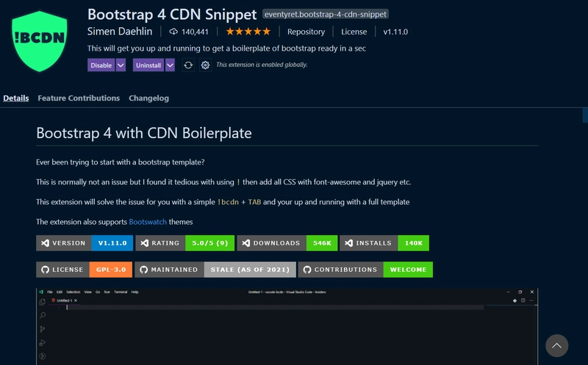Open the Bootswatch link
588x365 pixels.
pyautogui.click(x=148, y=222)
